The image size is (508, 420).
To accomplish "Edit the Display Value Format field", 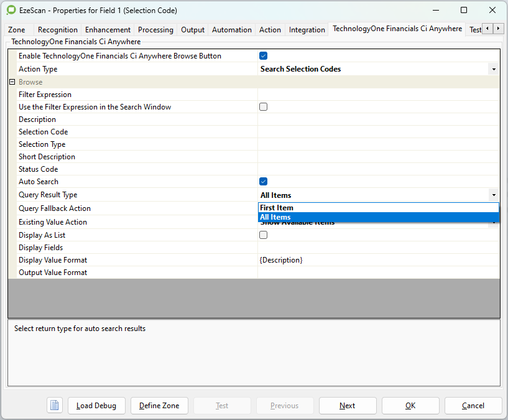I will [378, 260].
